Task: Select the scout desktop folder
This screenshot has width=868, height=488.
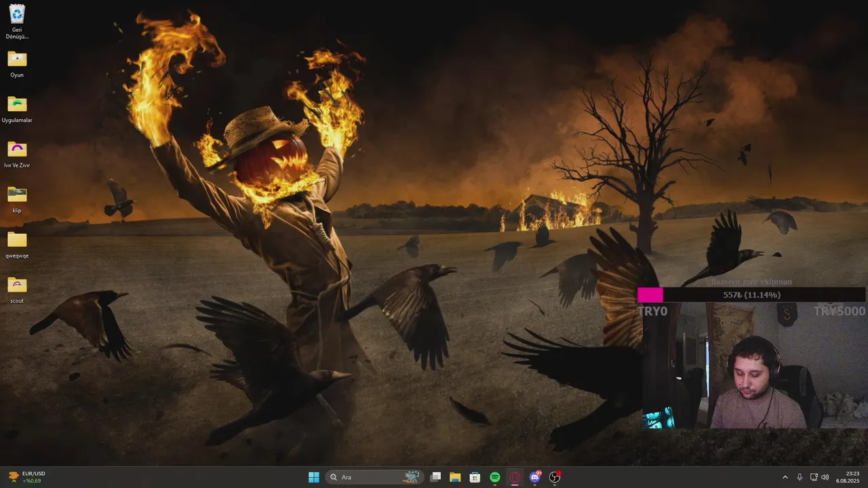Action: pyautogui.click(x=17, y=290)
